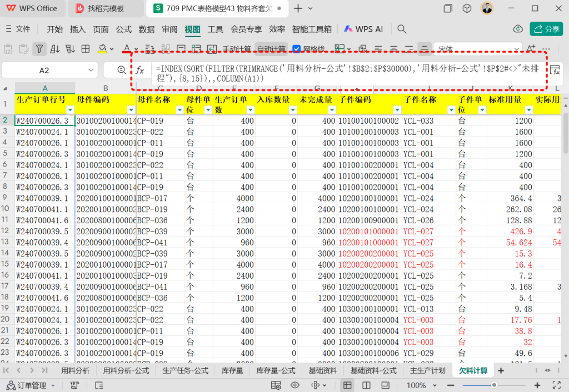Select the 库存量 sheet tab
Screen dimensions: 569x392
click(x=232, y=370)
